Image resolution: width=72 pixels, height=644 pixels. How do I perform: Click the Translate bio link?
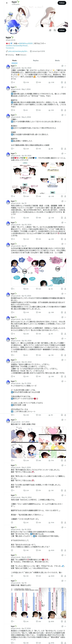coord(10,48)
